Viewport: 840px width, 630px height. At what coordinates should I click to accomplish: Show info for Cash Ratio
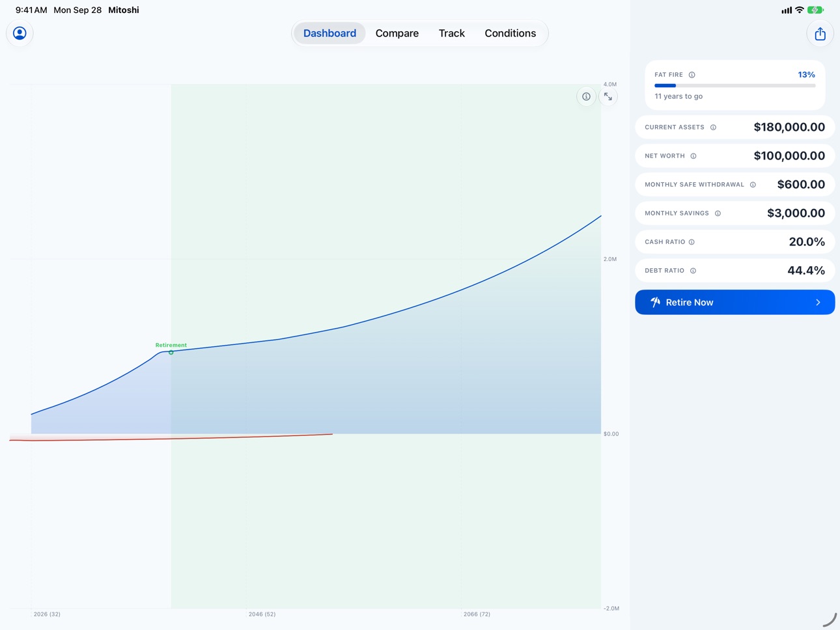pos(692,242)
